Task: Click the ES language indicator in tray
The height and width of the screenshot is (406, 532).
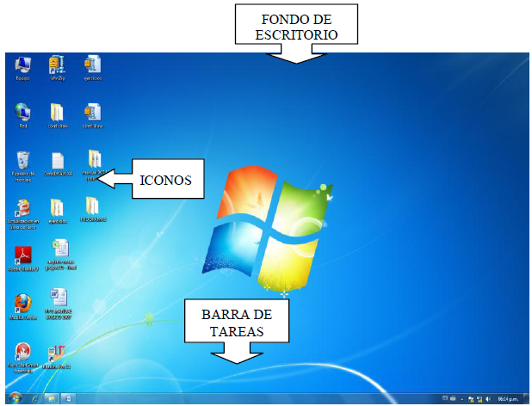Action: pyautogui.click(x=445, y=398)
